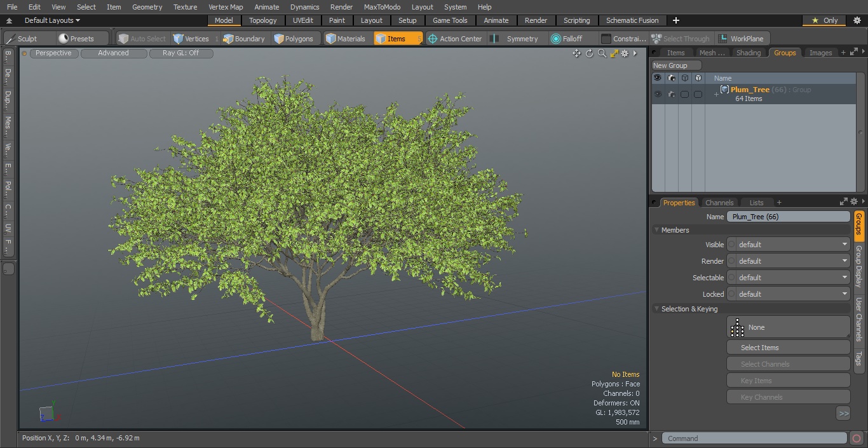
Task: Open the Visible default dropdown
Action: click(793, 245)
